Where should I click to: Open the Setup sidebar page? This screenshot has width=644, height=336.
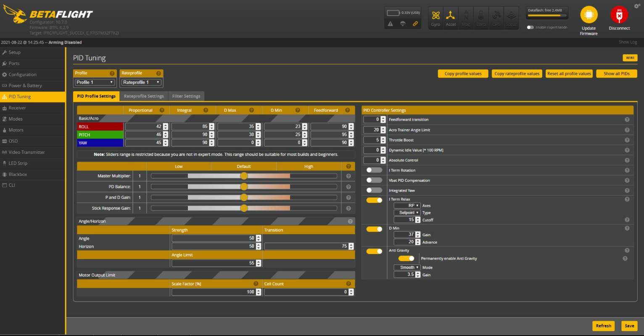click(32, 52)
